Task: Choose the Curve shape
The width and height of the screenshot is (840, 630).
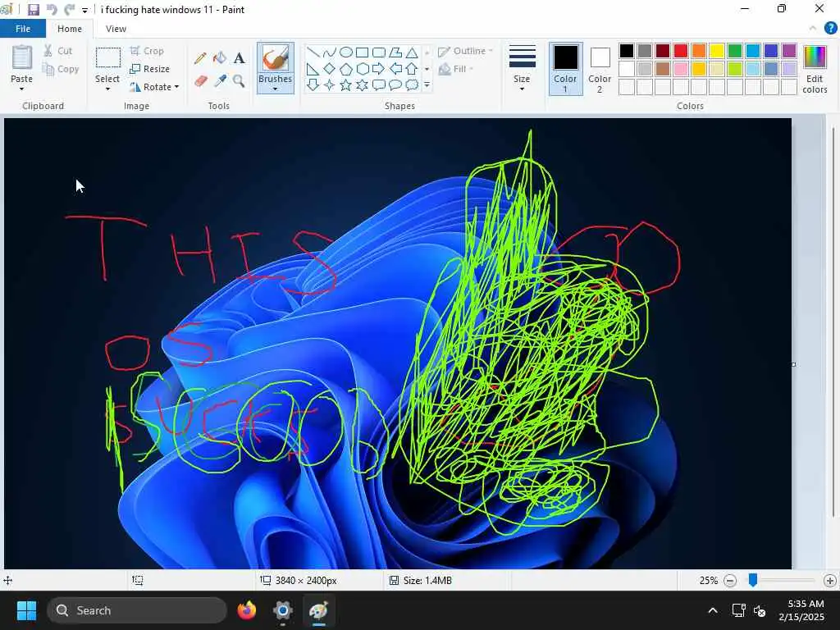Action: pyautogui.click(x=330, y=52)
